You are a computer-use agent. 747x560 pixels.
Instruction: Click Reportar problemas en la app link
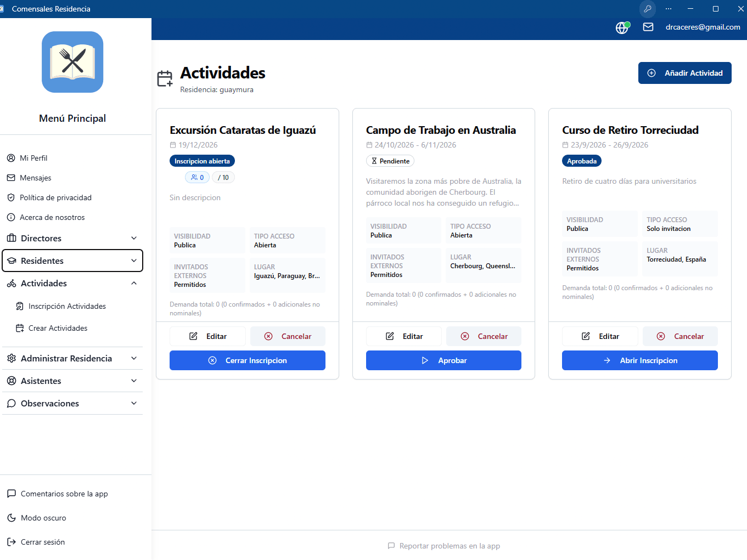444,546
